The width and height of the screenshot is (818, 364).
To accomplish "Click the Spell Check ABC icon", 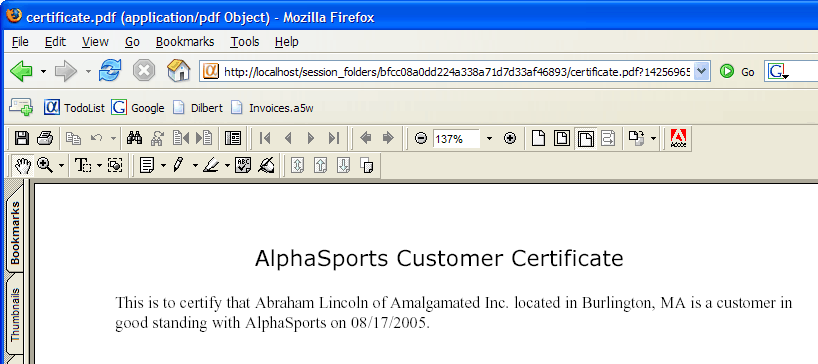I will 243,166.
